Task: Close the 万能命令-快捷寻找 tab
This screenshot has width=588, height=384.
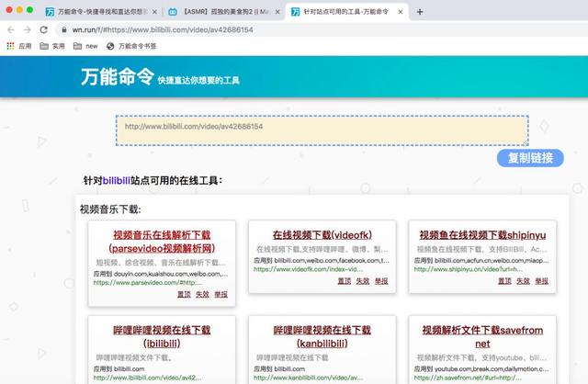Action: 154,12
